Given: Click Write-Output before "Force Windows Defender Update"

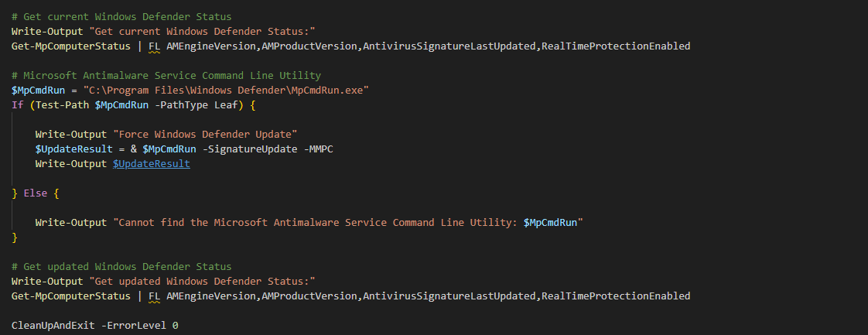Looking at the screenshot, I should [71, 135].
